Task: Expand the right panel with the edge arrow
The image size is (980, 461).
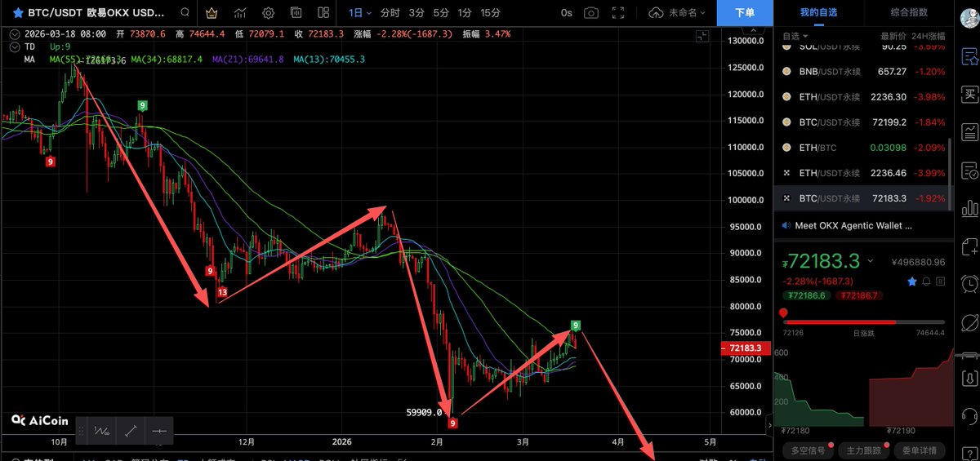Action: coord(768,426)
